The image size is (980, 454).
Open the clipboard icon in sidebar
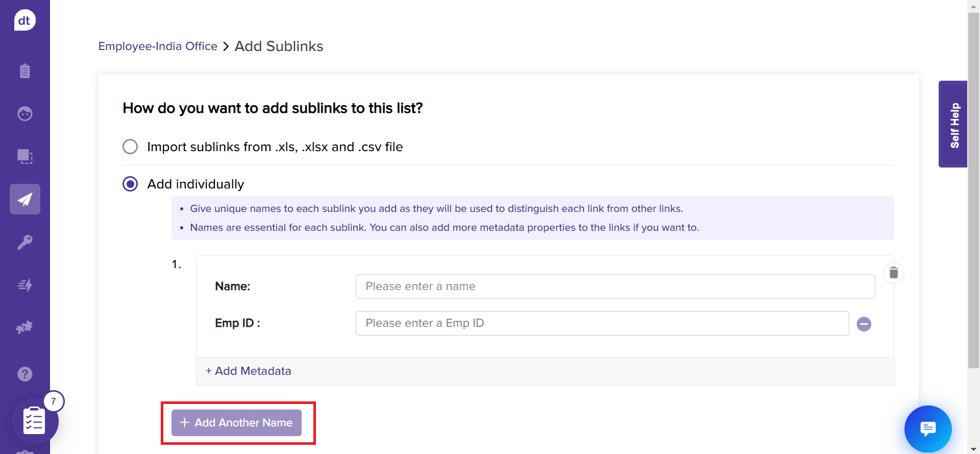pos(24,70)
